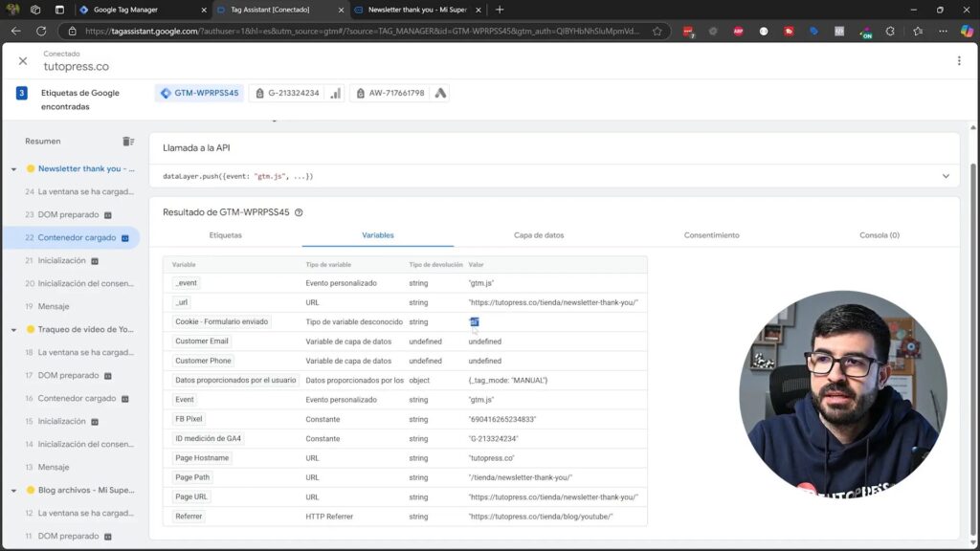Open the browser favorites icon

point(918,32)
